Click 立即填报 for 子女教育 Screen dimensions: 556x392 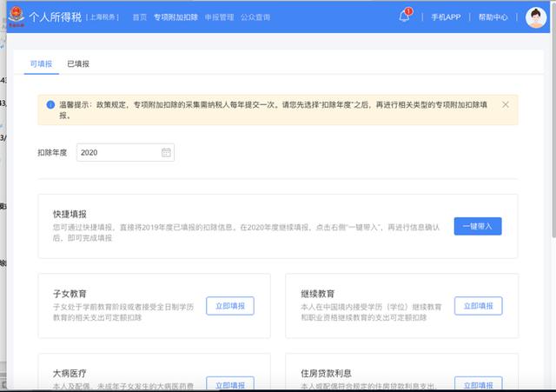pos(230,306)
